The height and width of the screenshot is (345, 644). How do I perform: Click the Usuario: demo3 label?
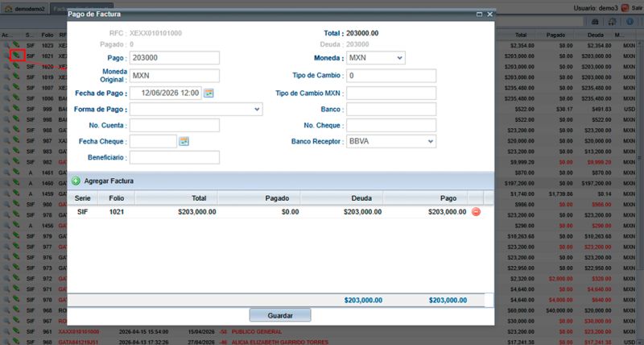pos(595,8)
